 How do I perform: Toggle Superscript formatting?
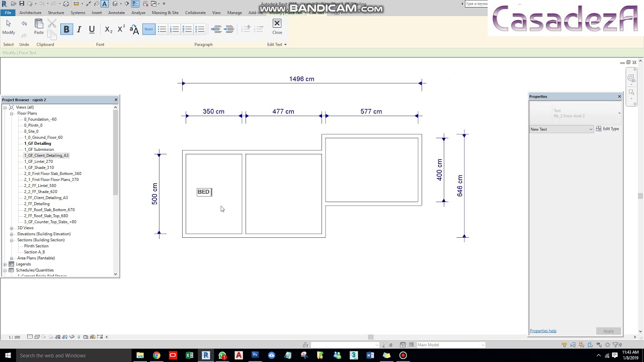coord(121,29)
